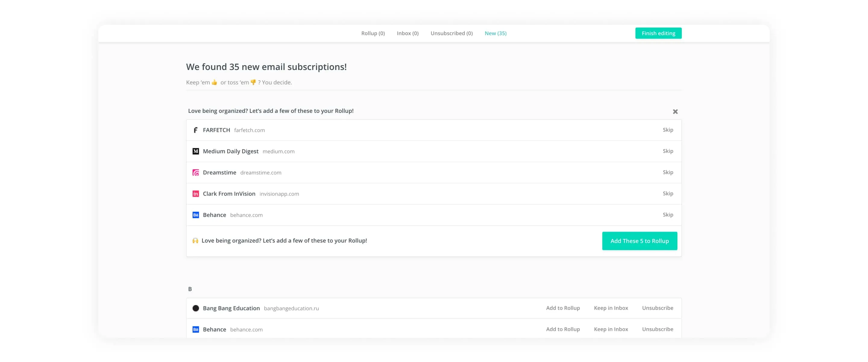Click the Dreamstime logo icon
The width and height of the screenshot is (868, 362).
click(195, 172)
